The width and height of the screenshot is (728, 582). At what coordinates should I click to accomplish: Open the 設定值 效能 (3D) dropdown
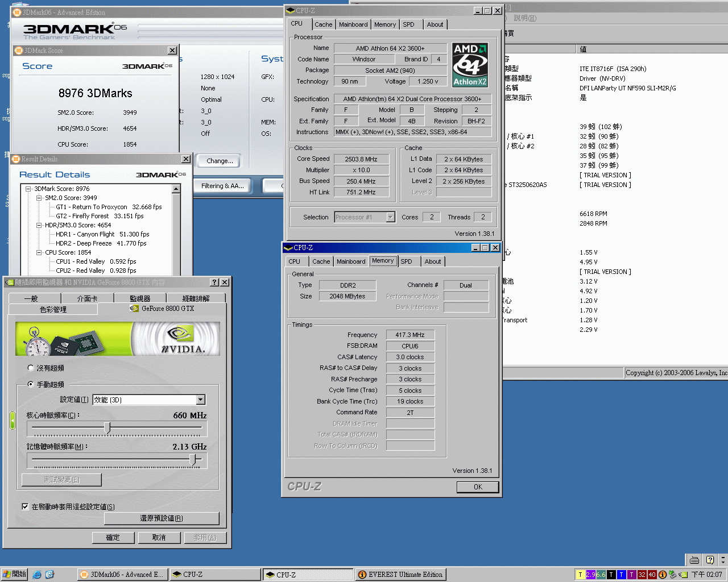pos(200,400)
